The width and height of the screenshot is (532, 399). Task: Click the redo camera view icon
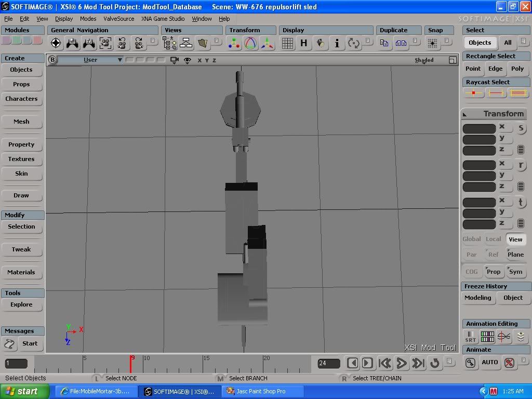[138, 43]
